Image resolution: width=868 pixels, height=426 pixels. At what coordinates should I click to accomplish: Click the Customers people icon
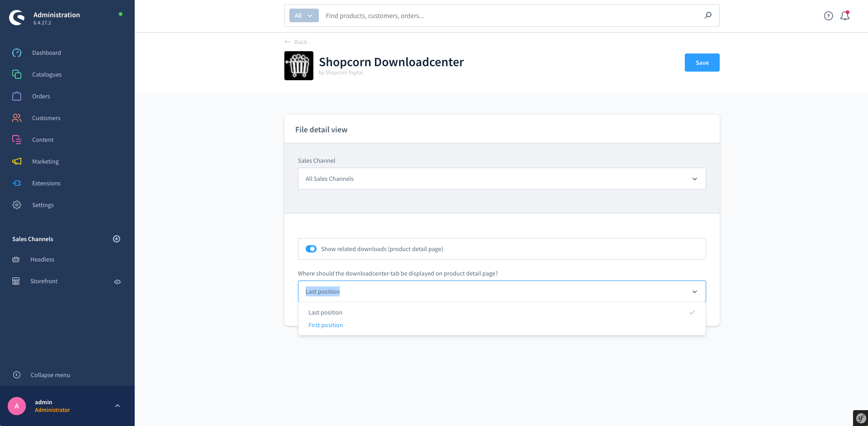coord(17,118)
